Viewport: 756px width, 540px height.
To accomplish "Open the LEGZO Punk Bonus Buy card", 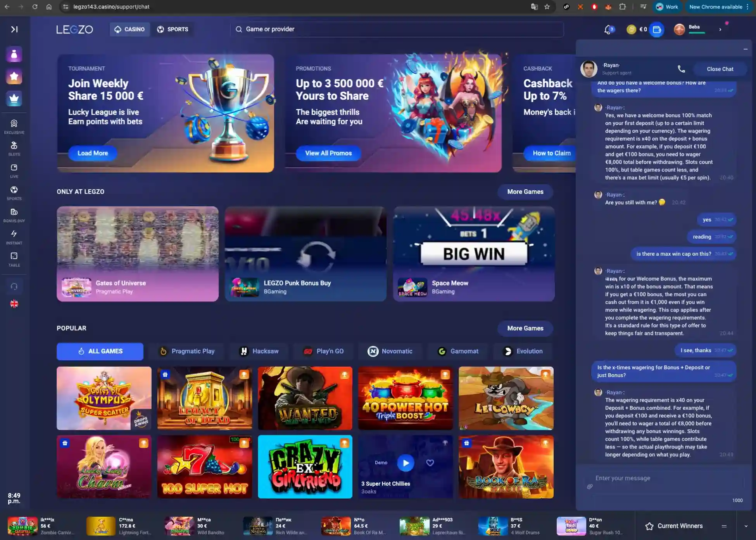I will [x=306, y=254].
